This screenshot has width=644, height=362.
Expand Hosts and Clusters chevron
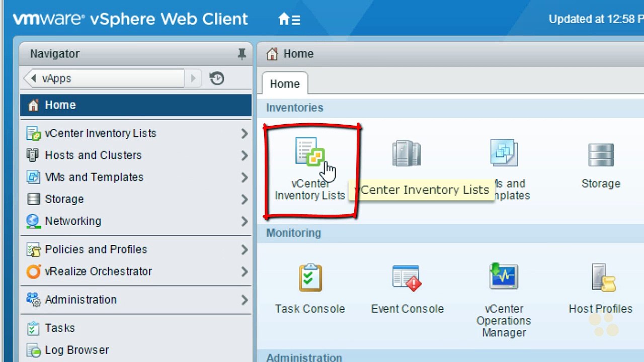coord(245,155)
